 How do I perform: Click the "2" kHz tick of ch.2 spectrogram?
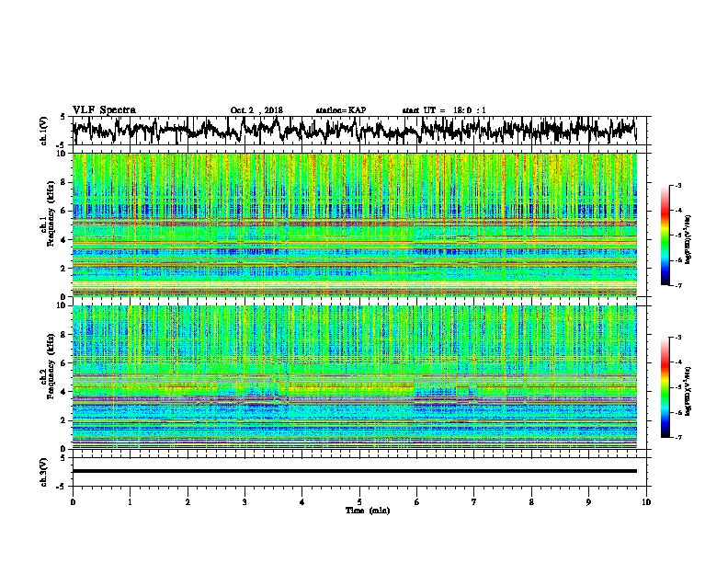pos(64,420)
